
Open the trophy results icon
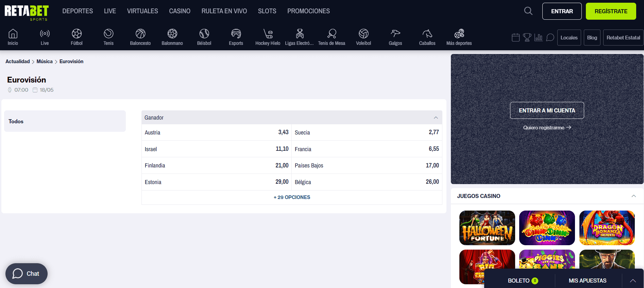pos(527,37)
